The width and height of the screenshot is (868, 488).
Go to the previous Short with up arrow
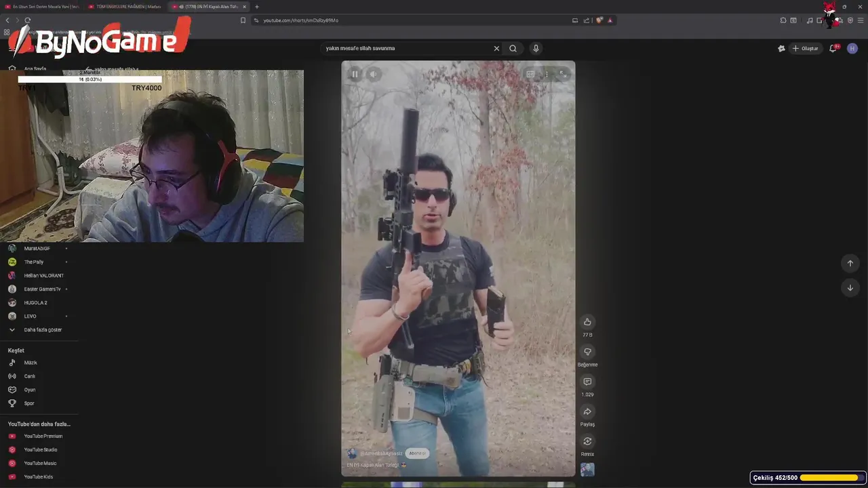click(850, 263)
